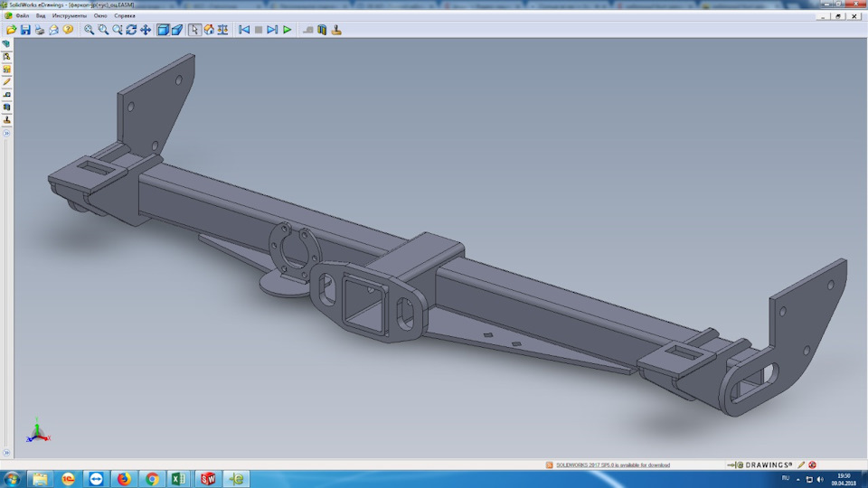Open the Section tool in top toolbar

click(322, 29)
